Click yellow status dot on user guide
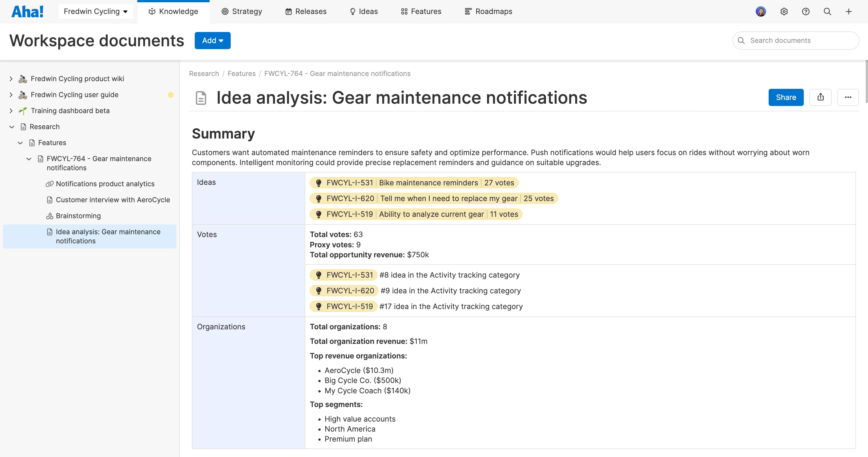Image resolution: width=868 pixels, height=457 pixels. coord(170,95)
